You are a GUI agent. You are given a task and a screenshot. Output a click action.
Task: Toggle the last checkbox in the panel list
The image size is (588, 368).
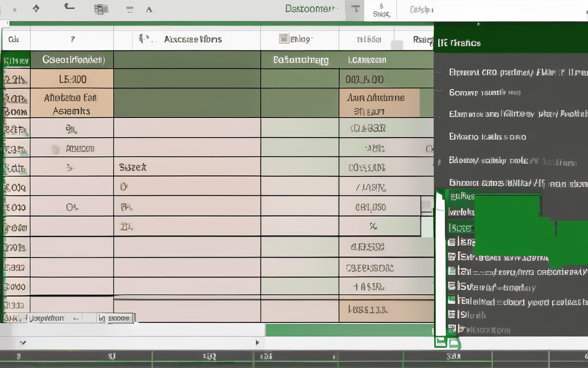pyautogui.click(x=452, y=329)
